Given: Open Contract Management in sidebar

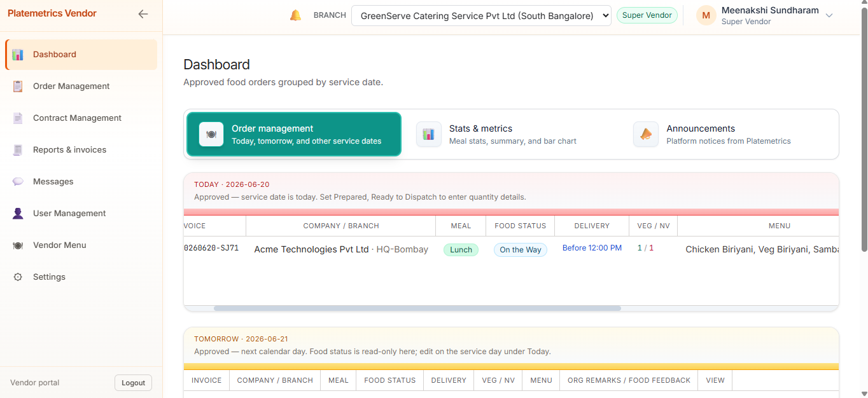Looking at the screenshot, I should click(81, 118).
